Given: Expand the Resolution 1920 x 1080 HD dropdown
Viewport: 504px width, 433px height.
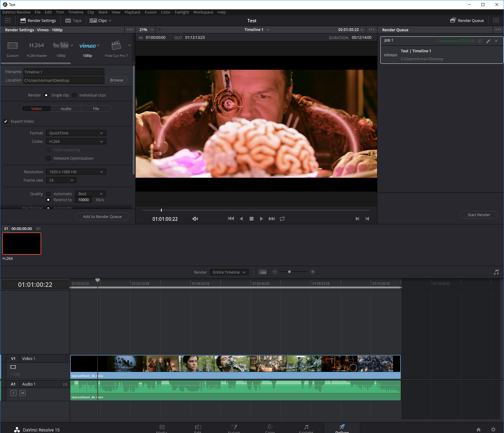Looking at the screenshot, I should tap(76, 172).
